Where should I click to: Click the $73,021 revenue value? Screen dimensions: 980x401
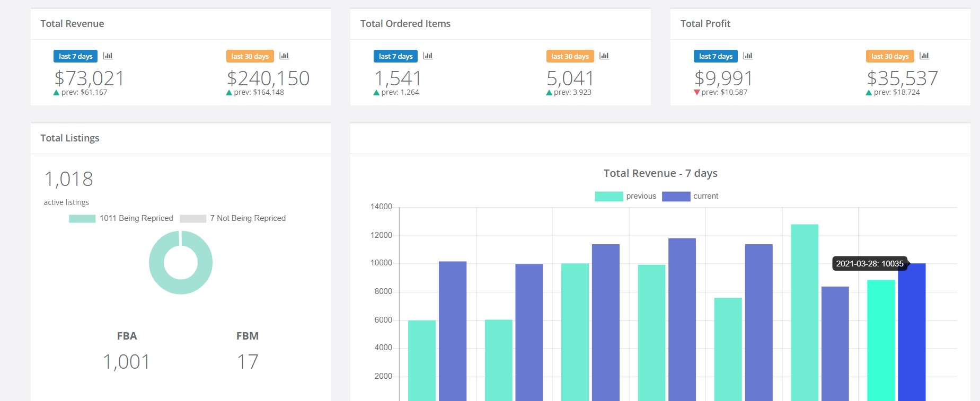tap(89, 78)
